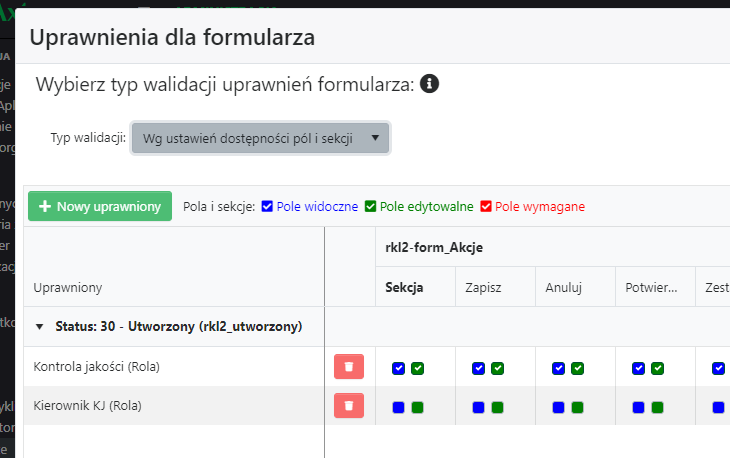Delete the Kierownik KJ role row

click(x=348, y=406)
